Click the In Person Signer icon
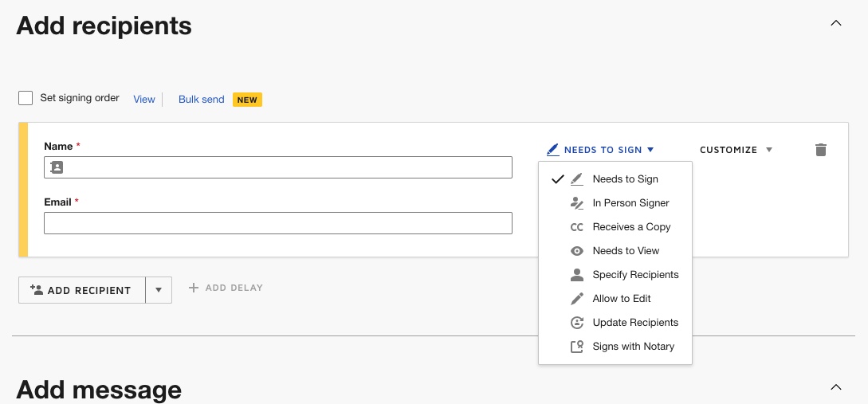Viewport: 868px width, 404px height. coord(577,203)
